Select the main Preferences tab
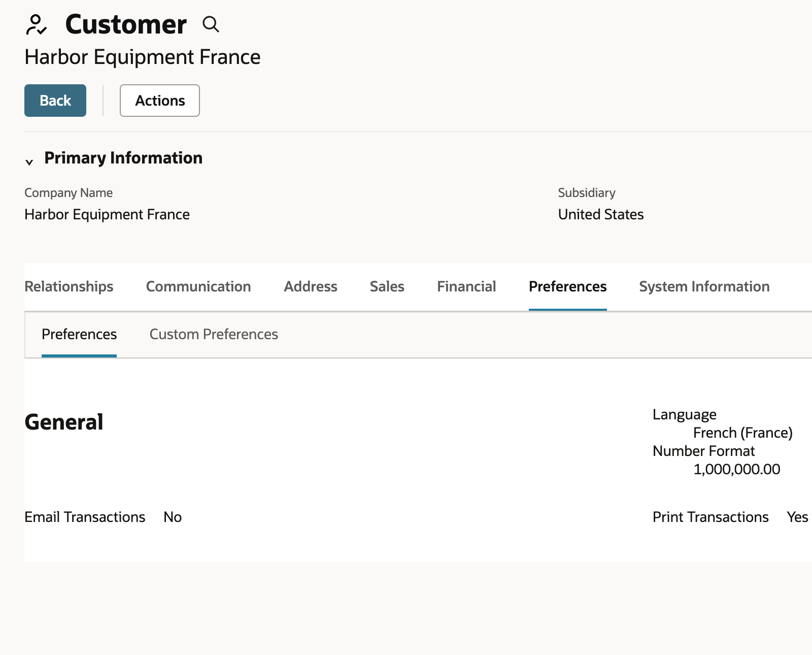 click(x=568, y=286)
